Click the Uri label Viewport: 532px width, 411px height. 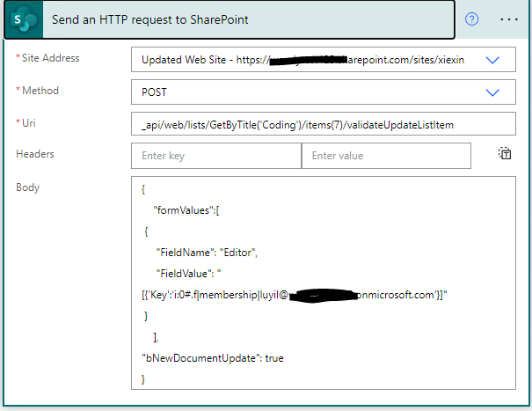tap(28, 123)
